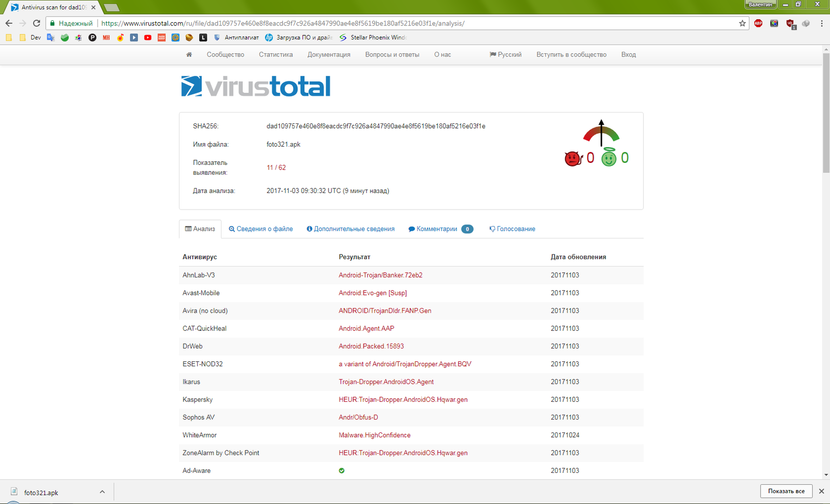This screenshot has height=504, width=830.
Task: Open the Сообщество menu
Action: point(225,54)
